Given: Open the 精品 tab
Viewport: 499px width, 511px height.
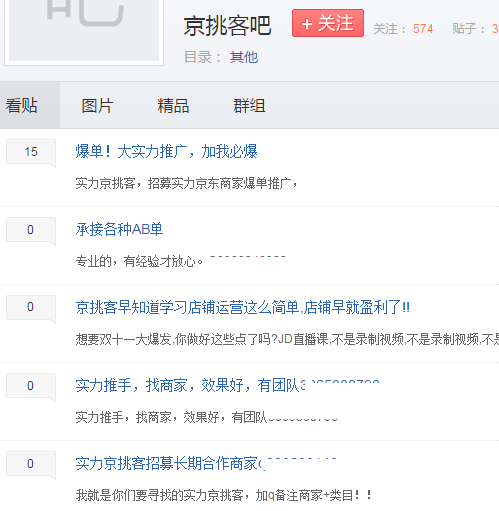Looking at the screenshot, I should point(173,106).
